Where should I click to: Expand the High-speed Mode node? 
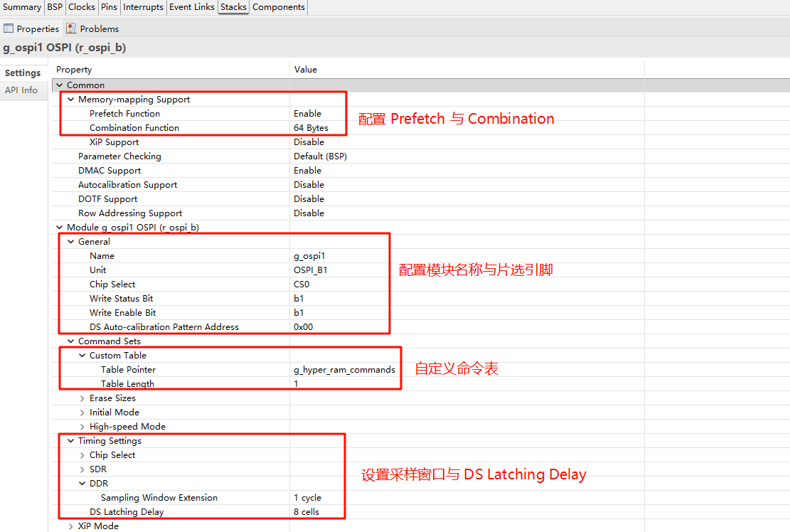coord(82,427)
